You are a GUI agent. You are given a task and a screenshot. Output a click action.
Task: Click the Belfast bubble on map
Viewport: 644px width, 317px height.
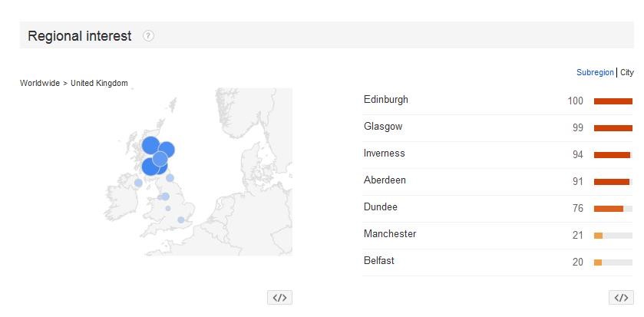[138, 183]
